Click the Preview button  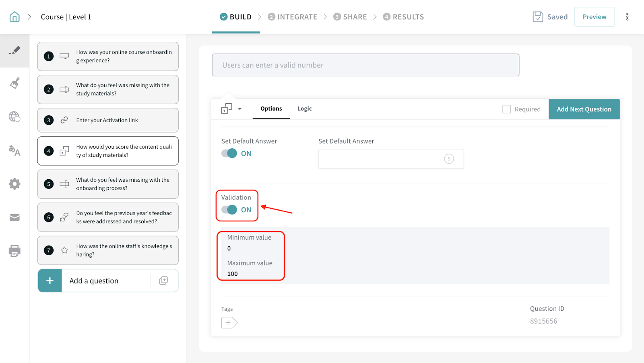click(x=594, y=17)
